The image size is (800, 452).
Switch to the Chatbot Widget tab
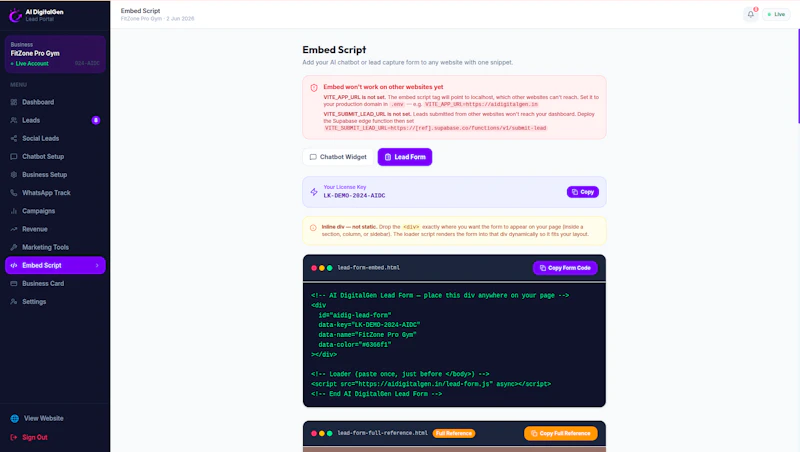338,157
